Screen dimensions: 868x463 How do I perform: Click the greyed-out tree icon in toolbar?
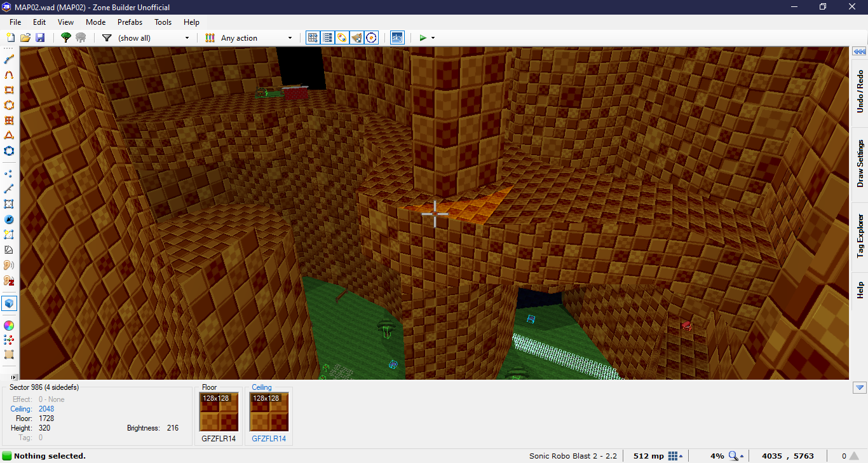81,38
